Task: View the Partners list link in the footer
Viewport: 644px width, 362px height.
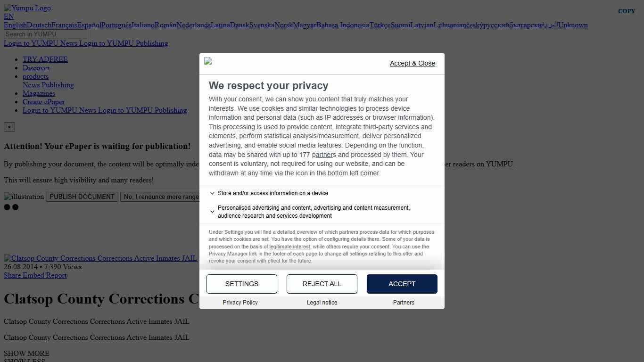Action: click(x=404, y=303)
